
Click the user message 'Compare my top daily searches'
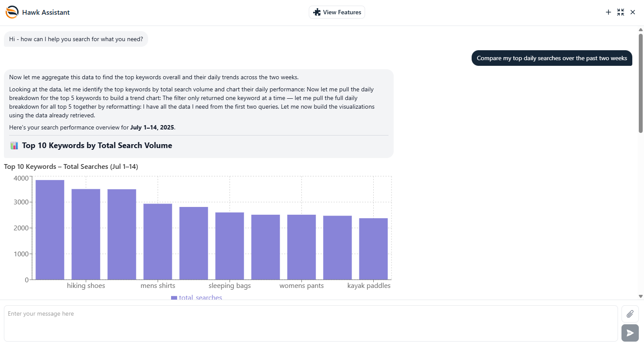pyautogui.click(x=552, y=58)
